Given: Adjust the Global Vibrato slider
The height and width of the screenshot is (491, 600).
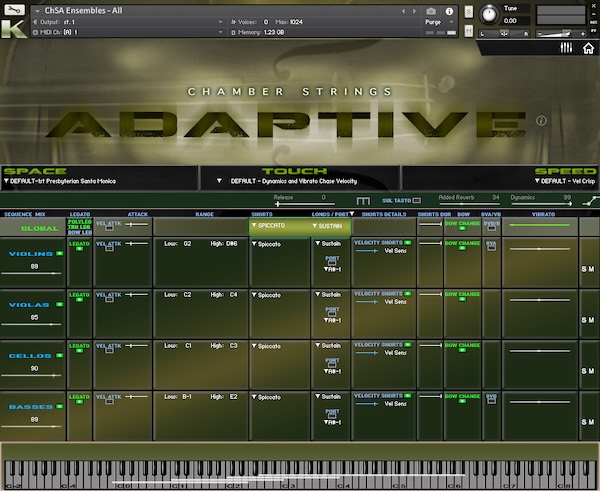Looking at the screenshot, I should pyautogui.click(x=540, y=225).
